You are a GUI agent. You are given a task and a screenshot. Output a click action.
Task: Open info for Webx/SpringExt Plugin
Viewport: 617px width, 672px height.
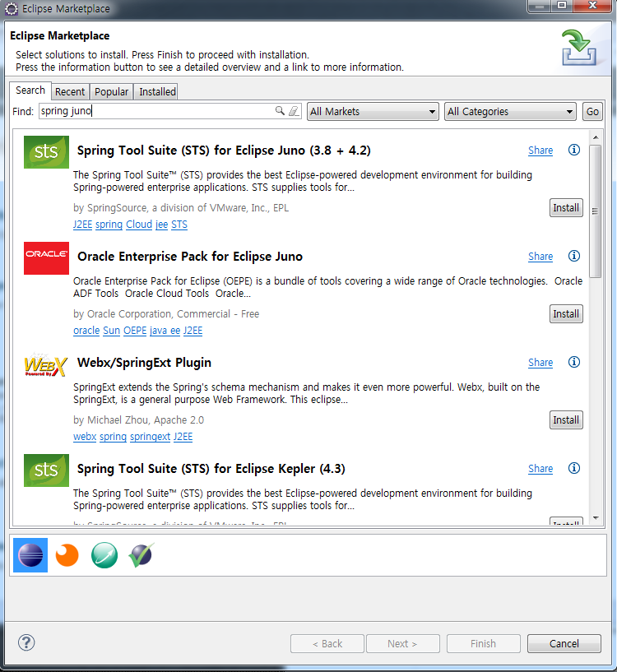click(x=574, y=362)
